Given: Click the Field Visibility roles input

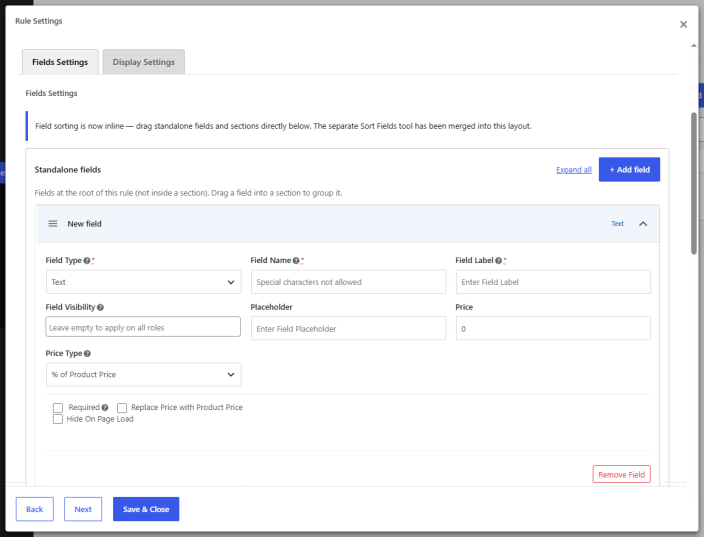Looking at the screenshot, I should tap(143, 327).
